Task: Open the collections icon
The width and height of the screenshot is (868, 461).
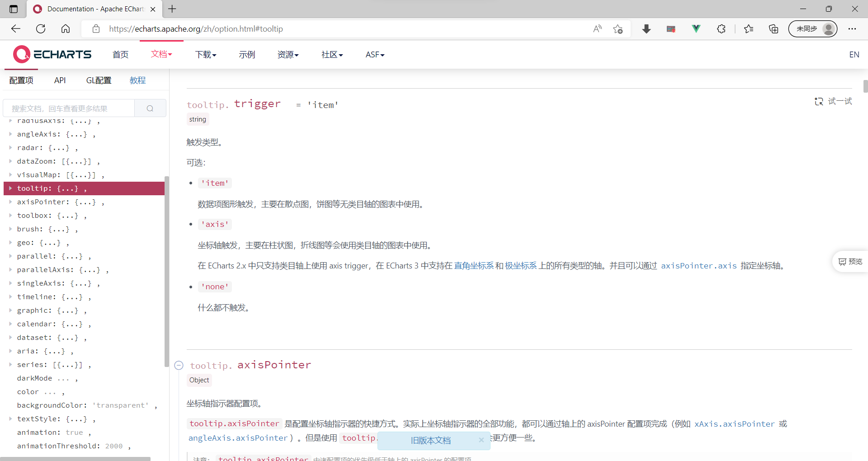Action: pyautogui.click(x=774, y=29)
